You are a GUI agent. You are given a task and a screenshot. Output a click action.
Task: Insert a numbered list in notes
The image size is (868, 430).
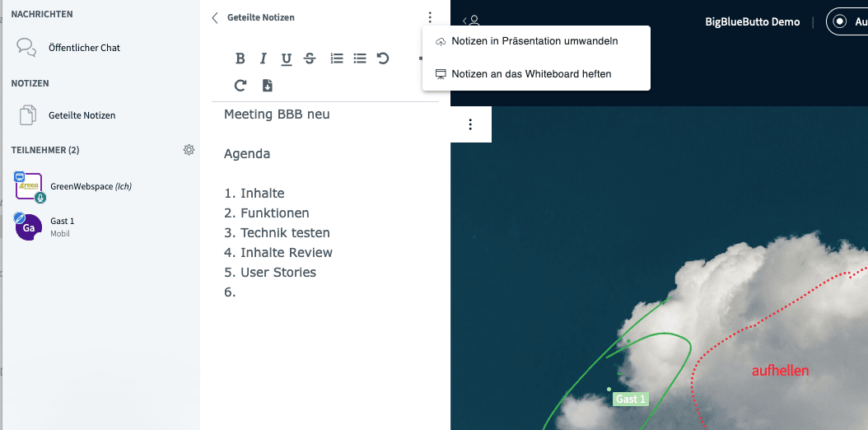tap(336, 58)
